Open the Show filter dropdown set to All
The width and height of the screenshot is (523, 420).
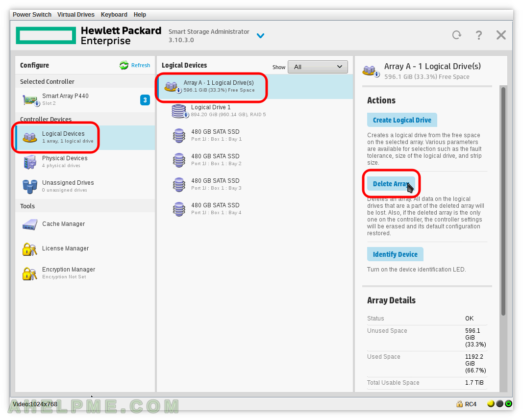[318, 67]
